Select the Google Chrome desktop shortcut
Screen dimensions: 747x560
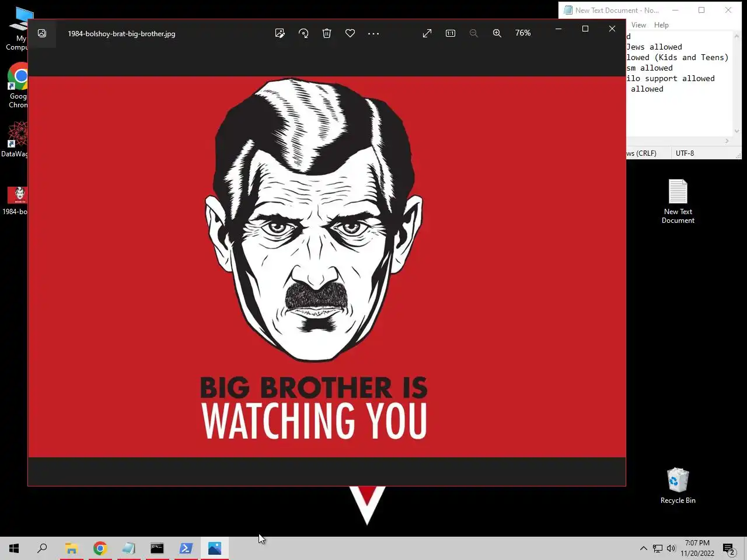[19, 85]
